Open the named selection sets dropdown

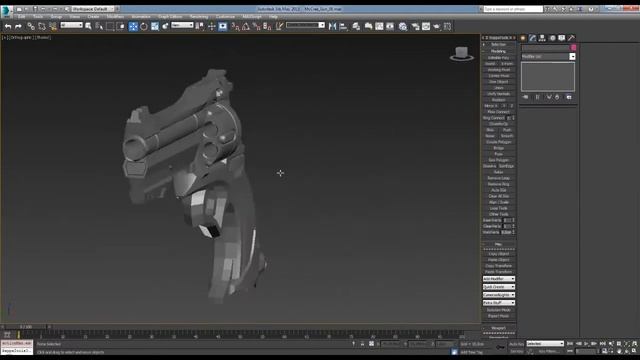tap(305, 25)
